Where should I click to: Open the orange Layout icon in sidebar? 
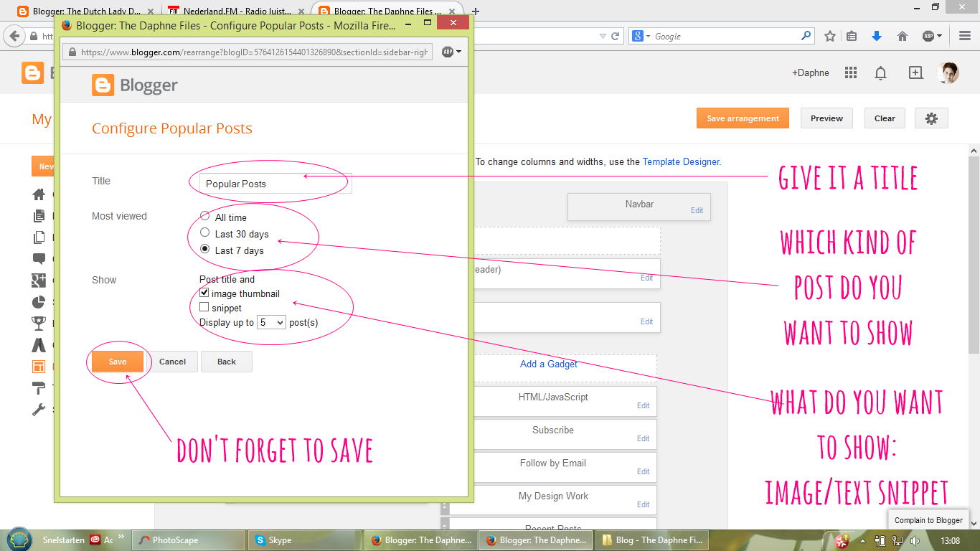39,367
